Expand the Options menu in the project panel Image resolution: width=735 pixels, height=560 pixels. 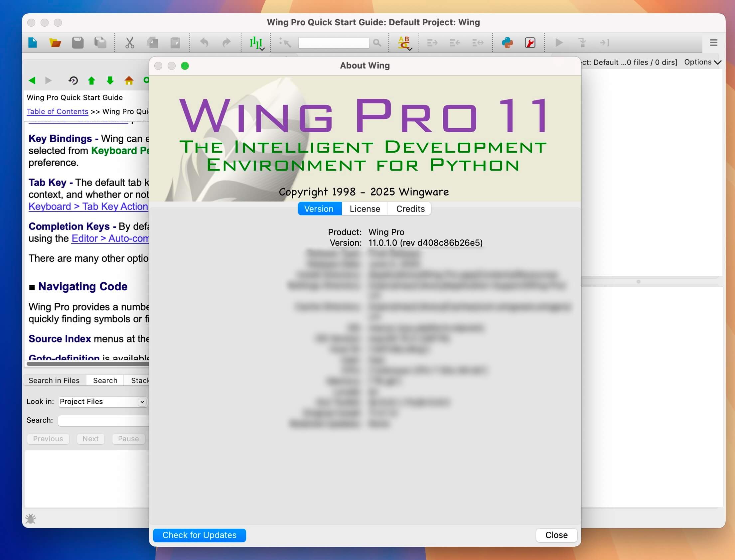point(702,62)
